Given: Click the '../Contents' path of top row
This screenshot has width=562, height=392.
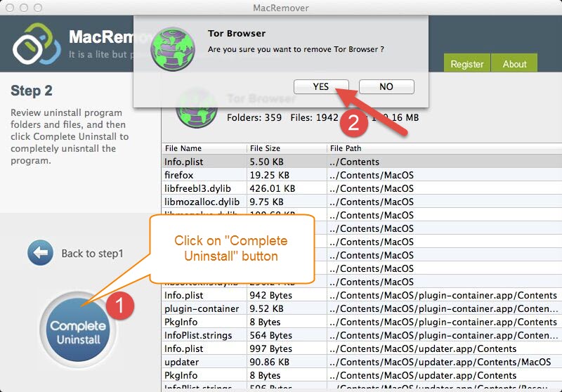Looking at the screenshot, I should point(354,162).
